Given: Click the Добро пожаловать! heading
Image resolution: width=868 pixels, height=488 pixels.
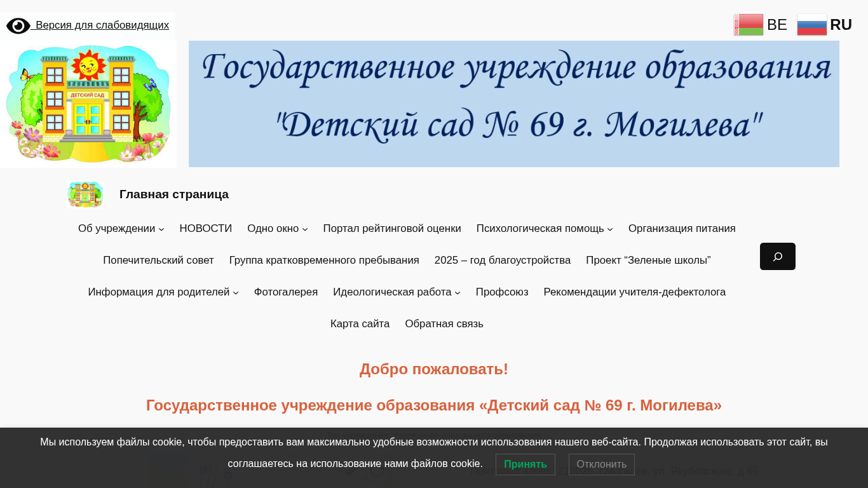Looking at the screenshot, I should pos(434,369).
